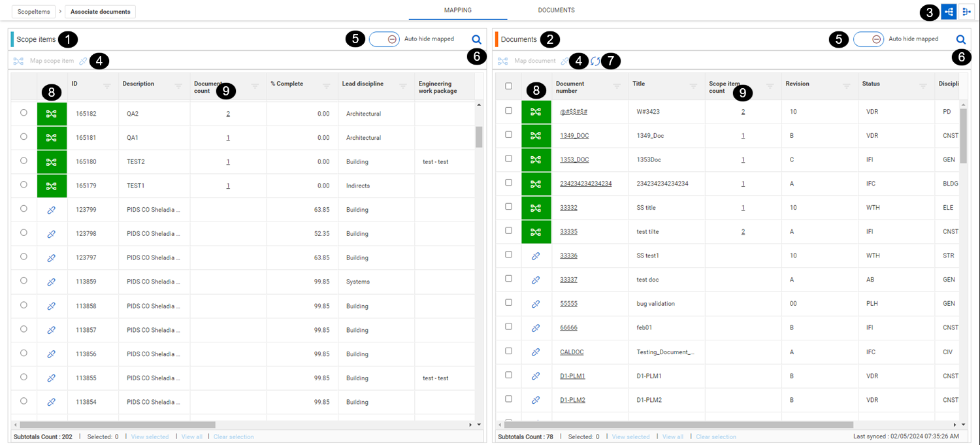980x445 pixels.
Task: Open filter menu on Description column
Action: [x=178, y=86]
